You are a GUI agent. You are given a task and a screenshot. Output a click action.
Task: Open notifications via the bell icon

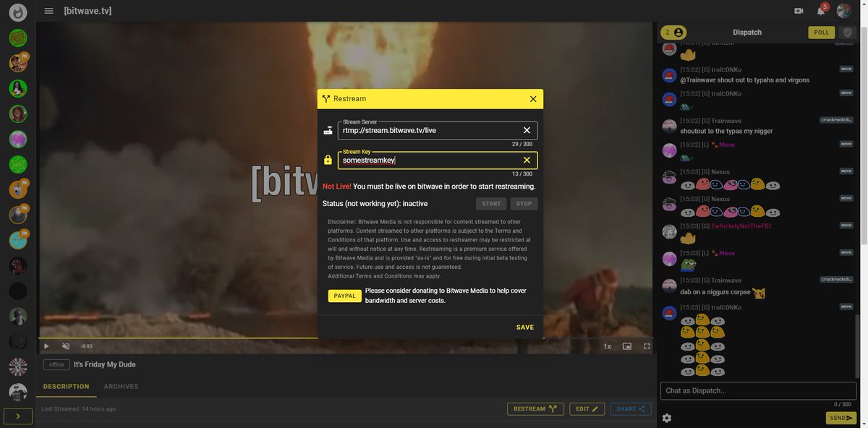821,10
